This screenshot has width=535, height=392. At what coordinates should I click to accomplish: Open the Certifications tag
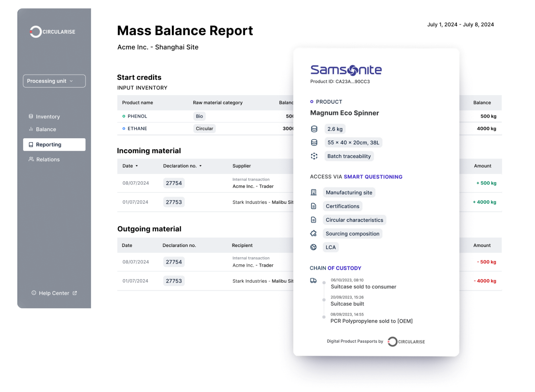(343, 206)
